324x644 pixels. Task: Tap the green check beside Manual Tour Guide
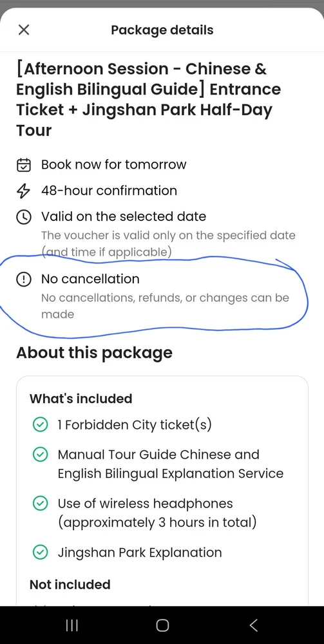tap(40, 455)
